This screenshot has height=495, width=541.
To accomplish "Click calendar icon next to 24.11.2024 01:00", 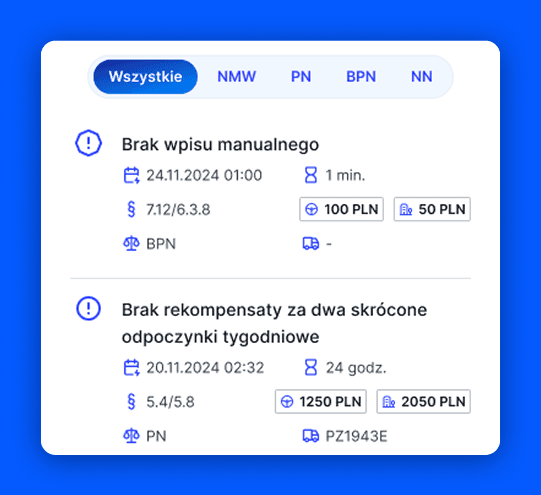I will 131,175.
